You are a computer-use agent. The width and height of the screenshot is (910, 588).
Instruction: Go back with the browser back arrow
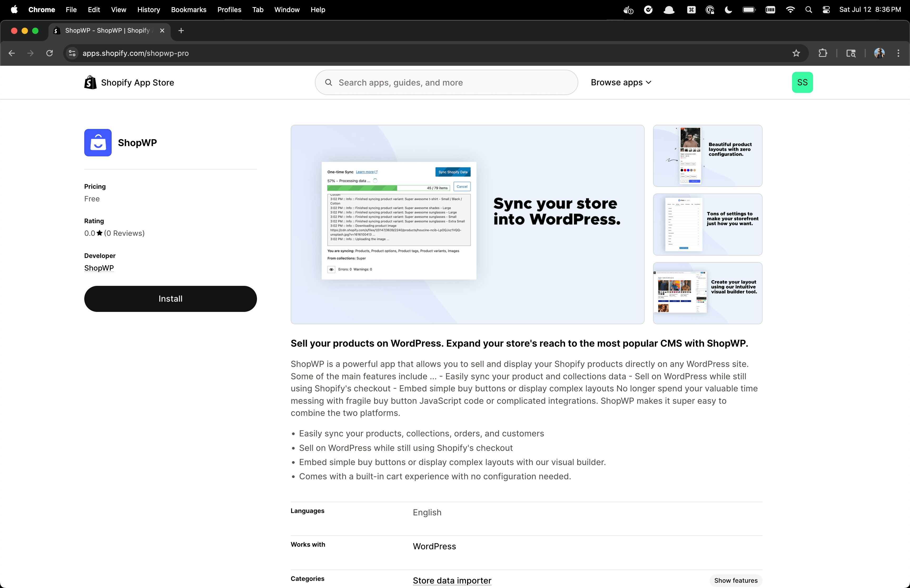pos(12,53)
